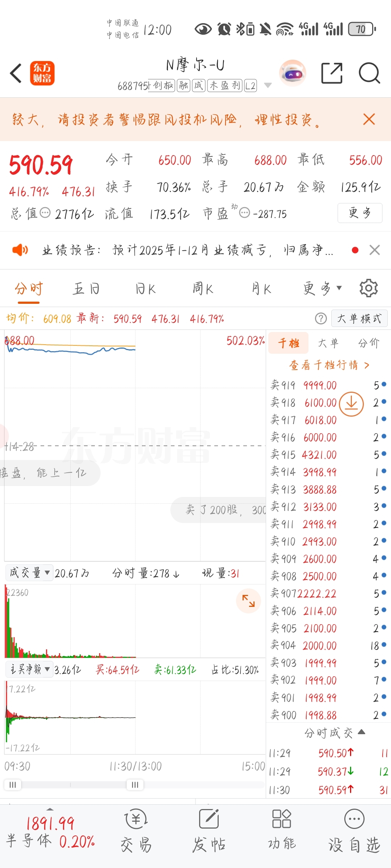Tap trade row 11:30 590.59
391x868 pixels.
328,790
